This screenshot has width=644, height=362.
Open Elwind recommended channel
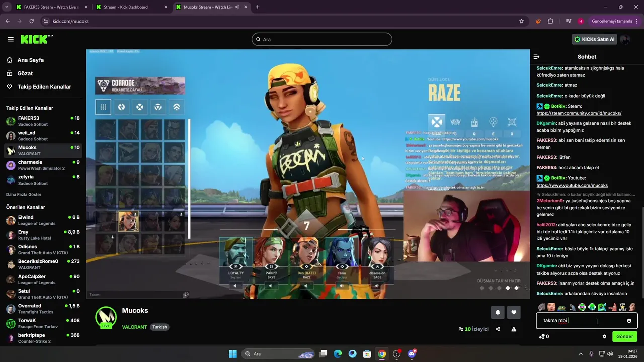43,220
